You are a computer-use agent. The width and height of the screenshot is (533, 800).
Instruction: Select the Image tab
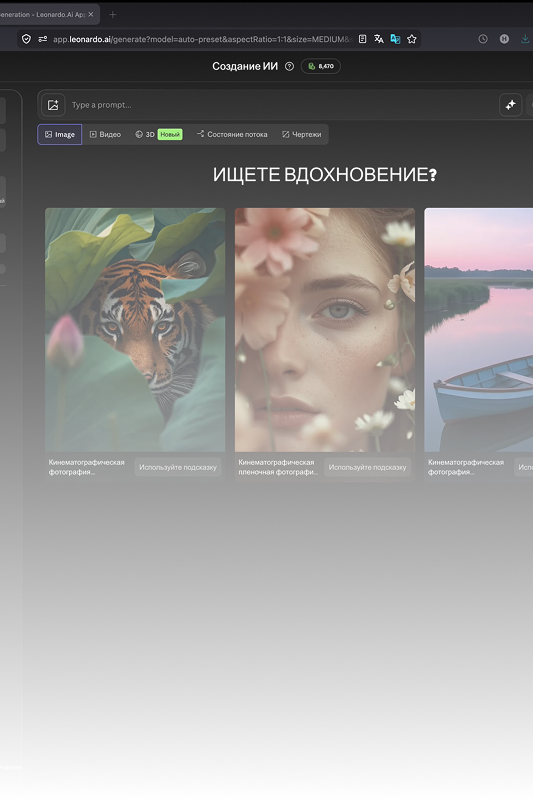click(60, 135)
